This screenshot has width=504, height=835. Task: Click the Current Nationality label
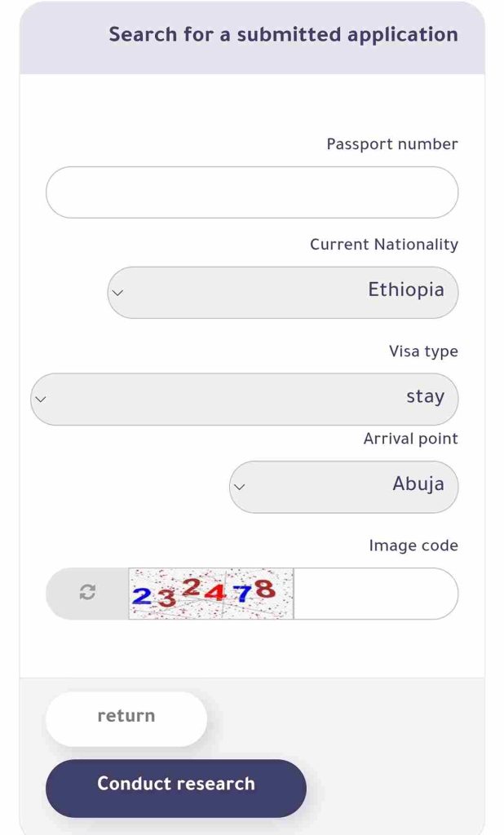(x=384, y=245)
